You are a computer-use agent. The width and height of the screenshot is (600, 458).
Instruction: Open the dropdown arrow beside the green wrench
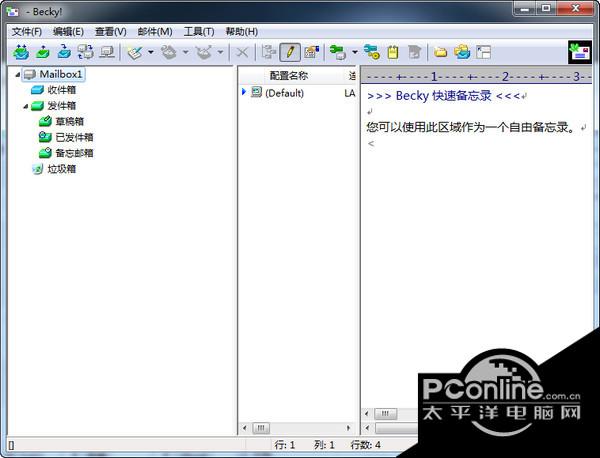coord(355,52)
